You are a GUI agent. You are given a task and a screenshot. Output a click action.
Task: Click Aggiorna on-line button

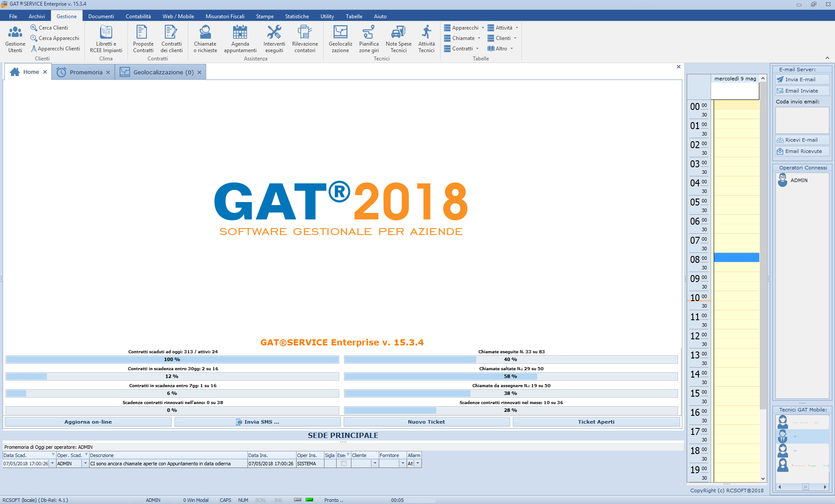point(88,422)
